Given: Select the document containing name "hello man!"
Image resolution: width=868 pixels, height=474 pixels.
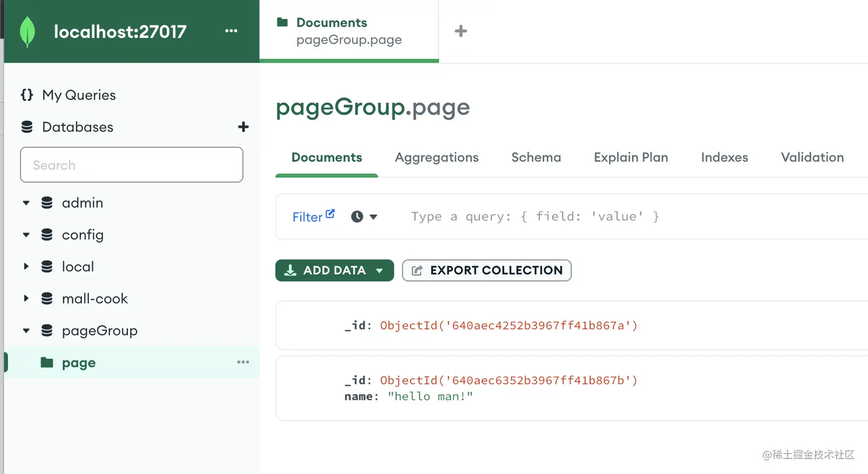Looking at the screenshot, I should [572, 388].
